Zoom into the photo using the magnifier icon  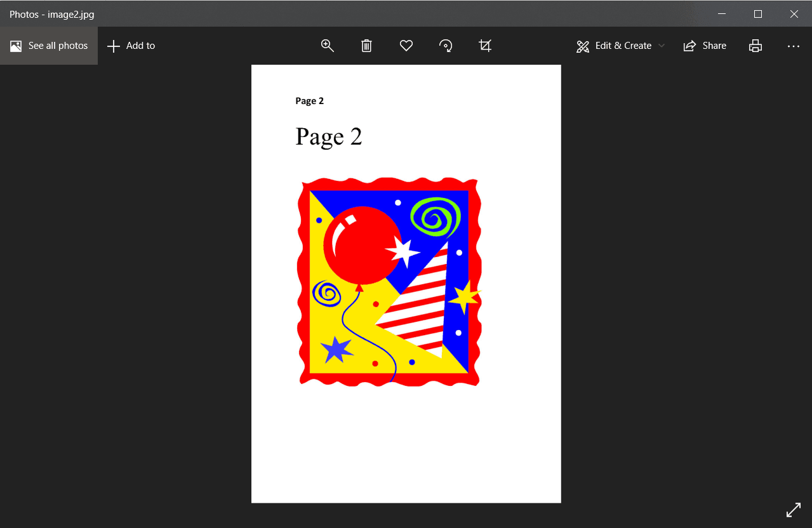[327, 45]
